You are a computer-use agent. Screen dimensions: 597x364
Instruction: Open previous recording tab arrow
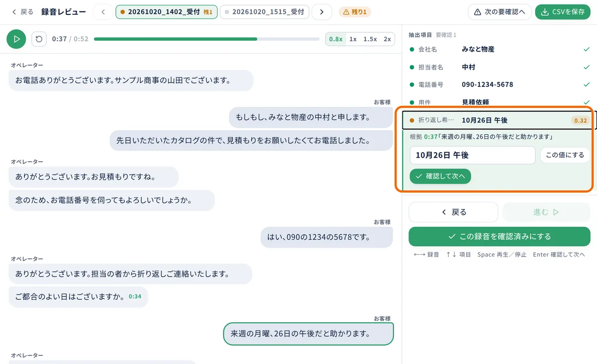(103, 12)
